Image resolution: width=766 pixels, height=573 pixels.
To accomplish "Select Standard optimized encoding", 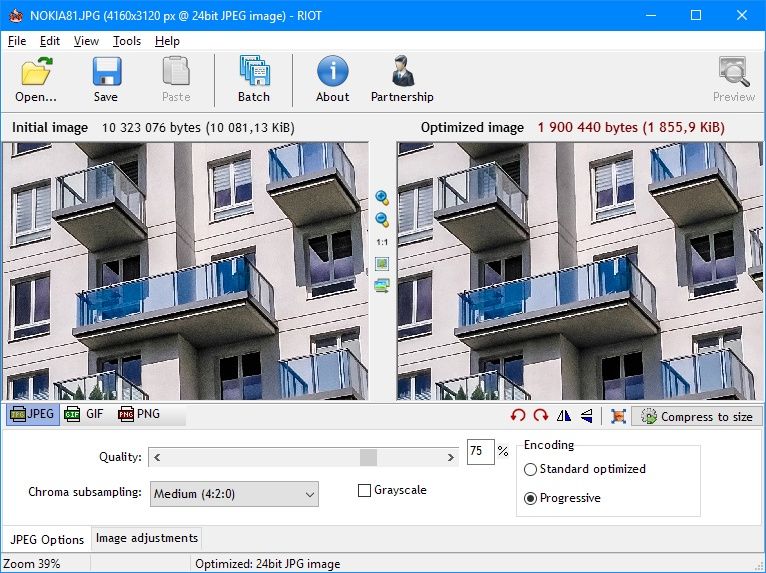I will (530, 469).
